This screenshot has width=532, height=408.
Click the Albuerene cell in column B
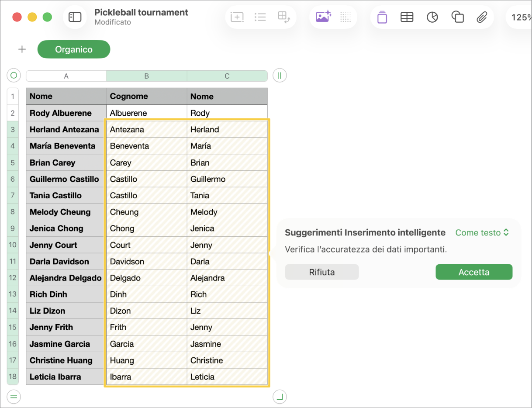147,113
